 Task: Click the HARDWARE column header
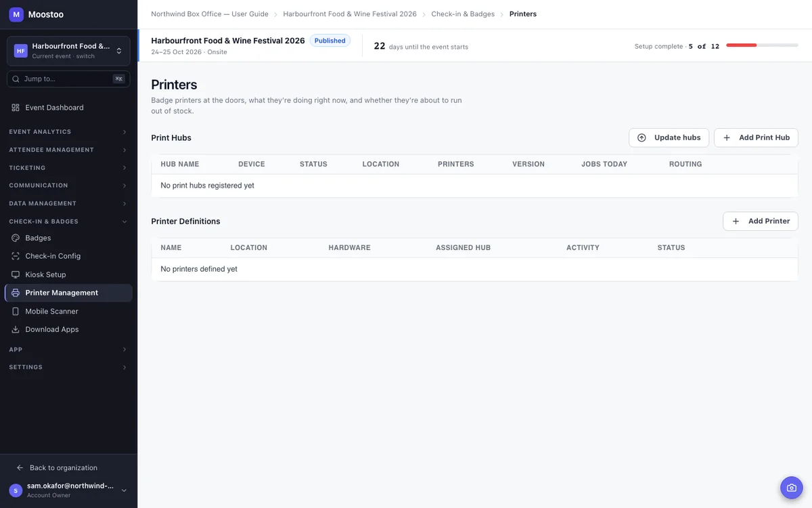(x=350, y=248)
